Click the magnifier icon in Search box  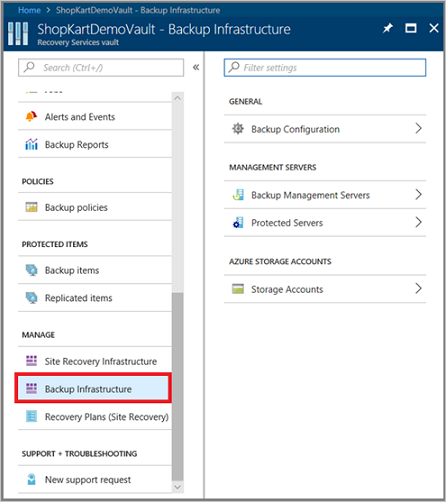point(29,67)
